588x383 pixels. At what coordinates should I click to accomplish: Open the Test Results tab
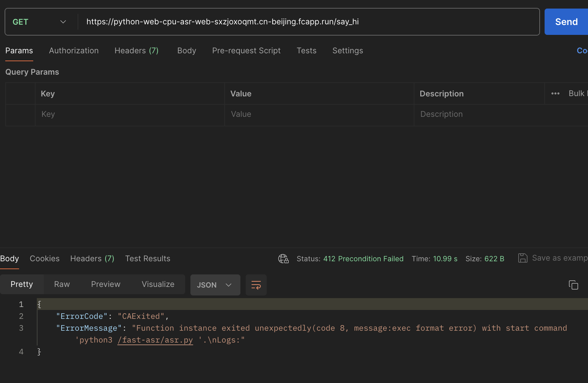click(x=148, y=259)
